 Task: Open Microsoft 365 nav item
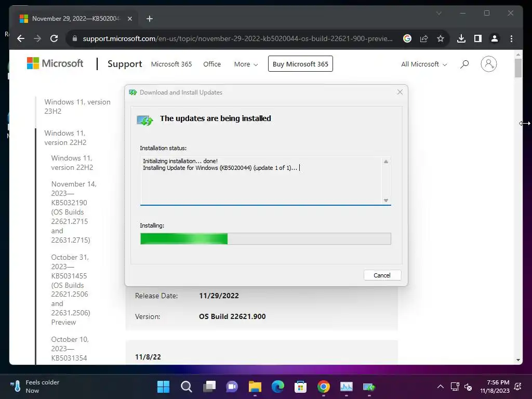(x=171, y=64)
